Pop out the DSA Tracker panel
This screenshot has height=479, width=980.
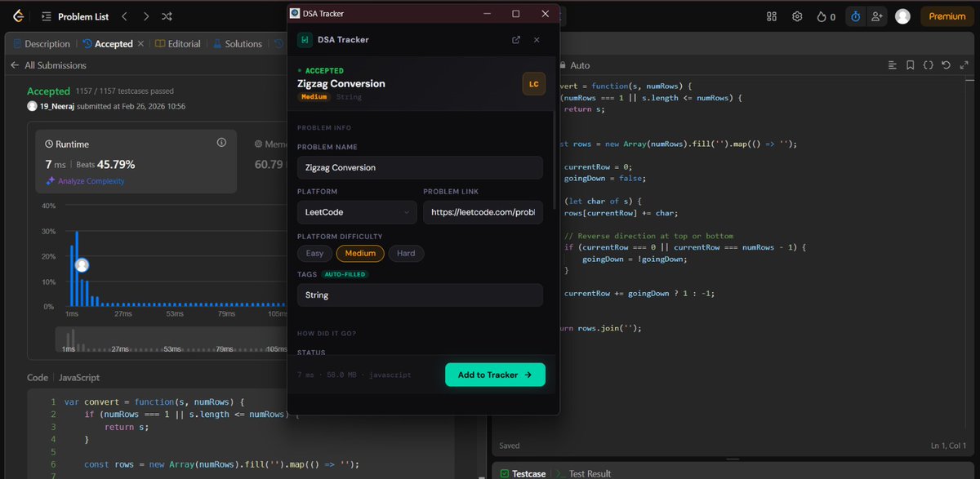tap(516, 39)
